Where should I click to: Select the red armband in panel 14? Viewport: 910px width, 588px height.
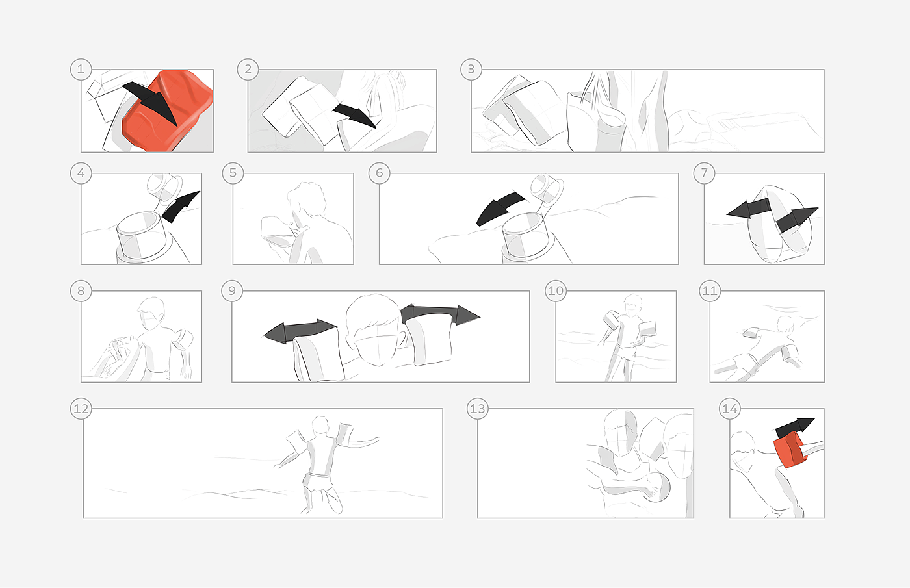[790, 451]
